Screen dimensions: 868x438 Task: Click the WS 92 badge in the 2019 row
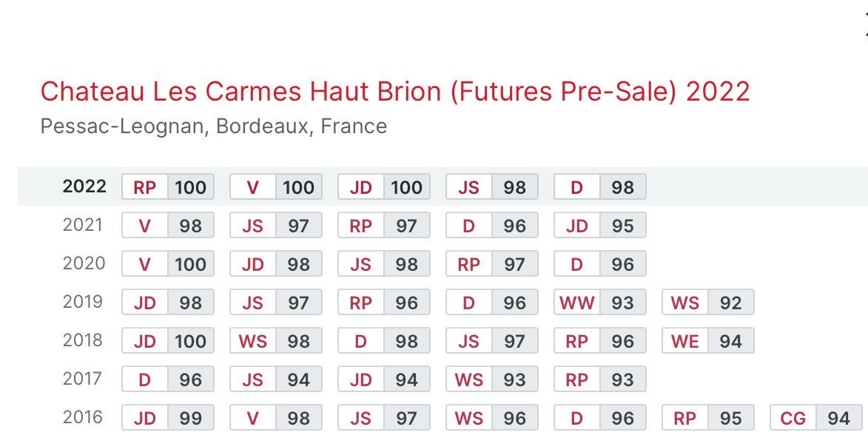[x=707, y=303]
